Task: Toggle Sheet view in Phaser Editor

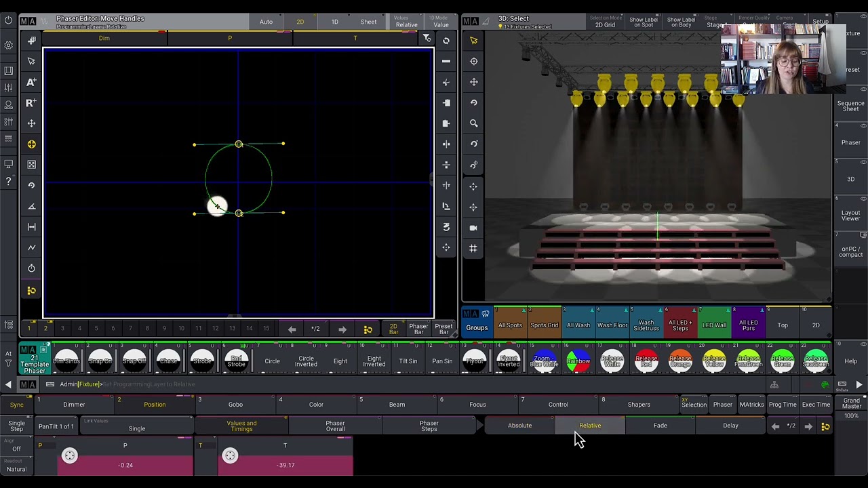Action: (x=368, y=22)
